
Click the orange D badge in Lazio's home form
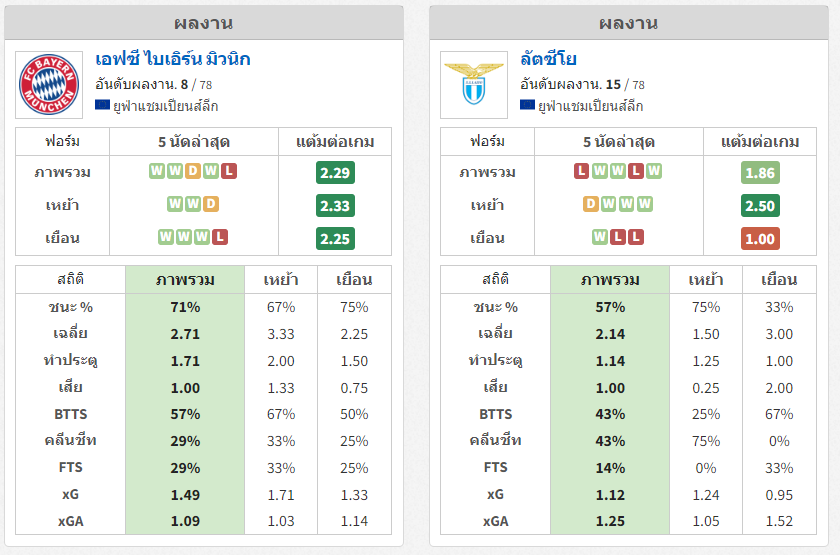coord(590,204)
